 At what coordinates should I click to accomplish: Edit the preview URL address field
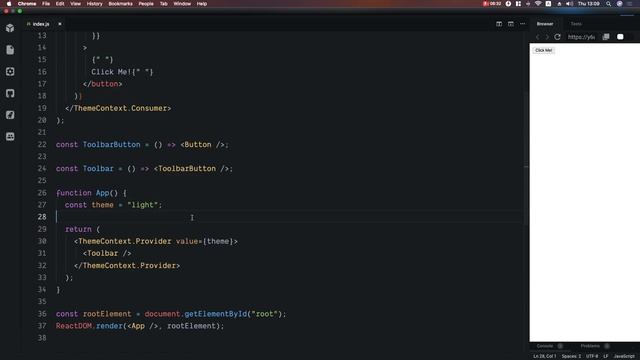click(x=581, y=37)
